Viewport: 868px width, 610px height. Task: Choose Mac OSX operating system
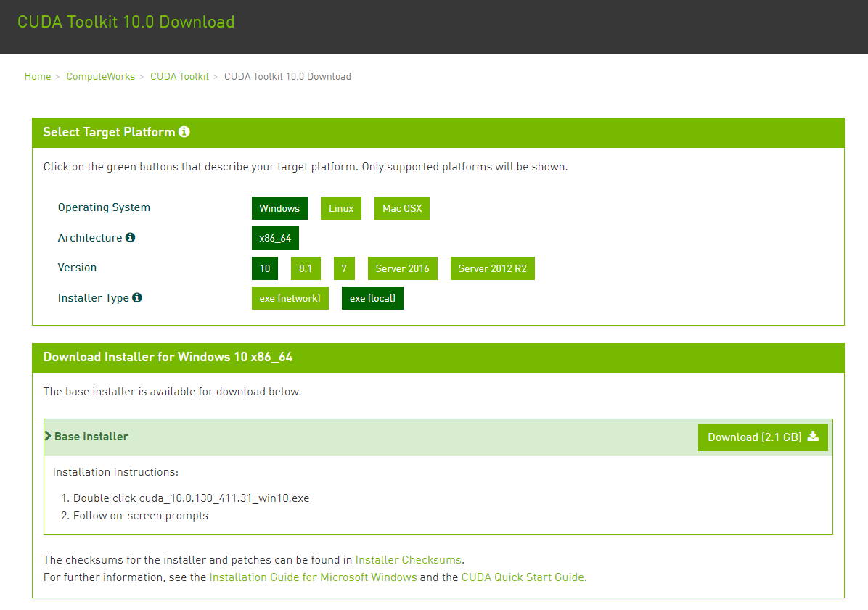[402, 208]
